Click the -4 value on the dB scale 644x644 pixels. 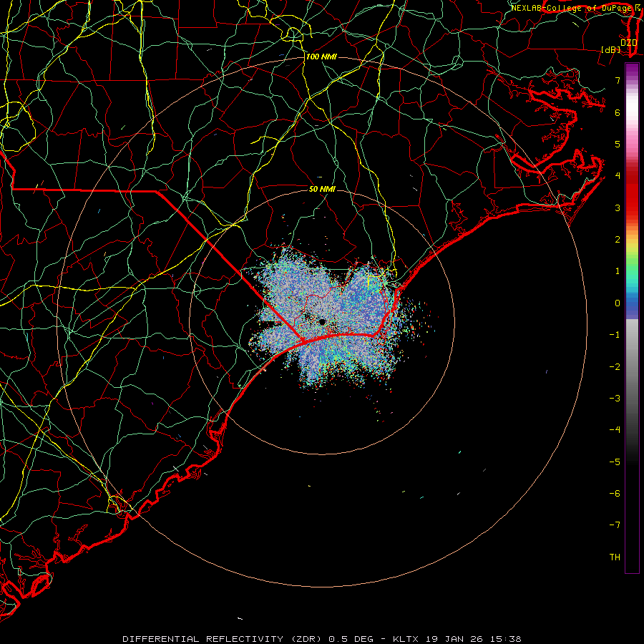pos(615,430)
